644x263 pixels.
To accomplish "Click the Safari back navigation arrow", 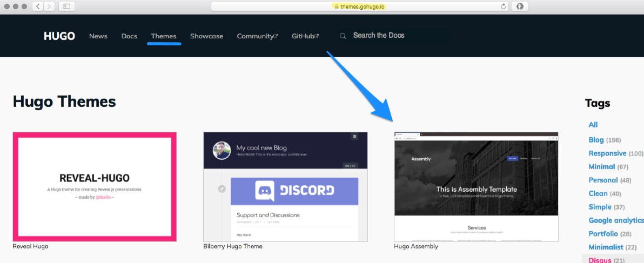I will [x=38, y=6].
